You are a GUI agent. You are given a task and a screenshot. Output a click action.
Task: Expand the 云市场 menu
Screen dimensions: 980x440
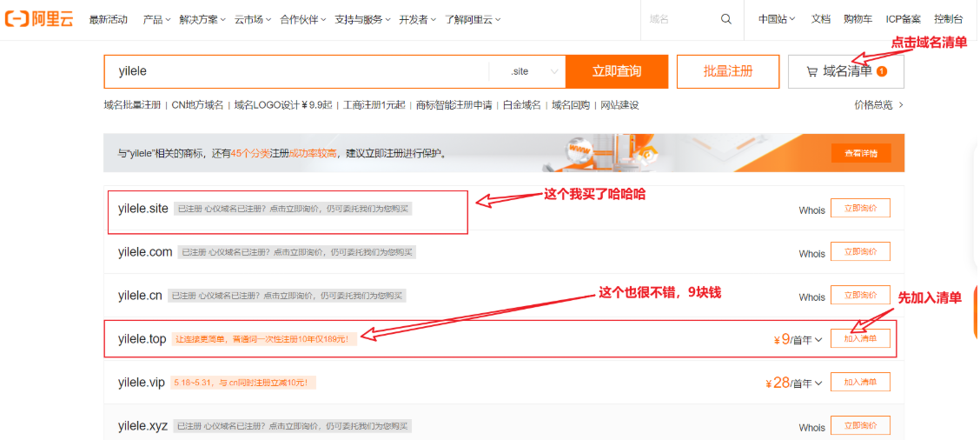coord(253,19)
